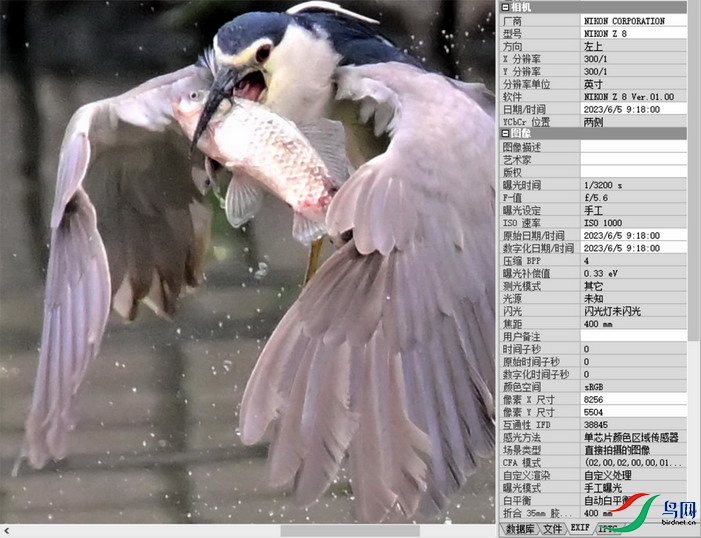Click the empty 版权 field

click(x=634, y=172)
